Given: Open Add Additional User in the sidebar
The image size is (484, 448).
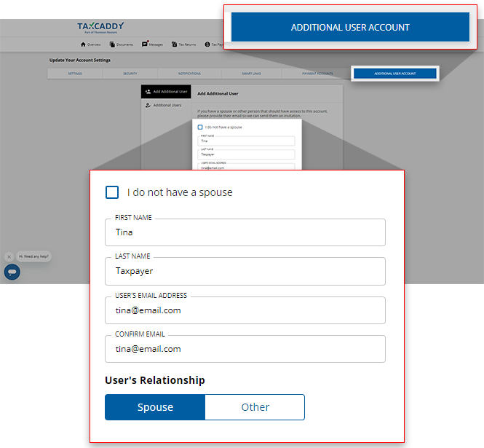Looking at the screenshot, I should pos(166,92).
